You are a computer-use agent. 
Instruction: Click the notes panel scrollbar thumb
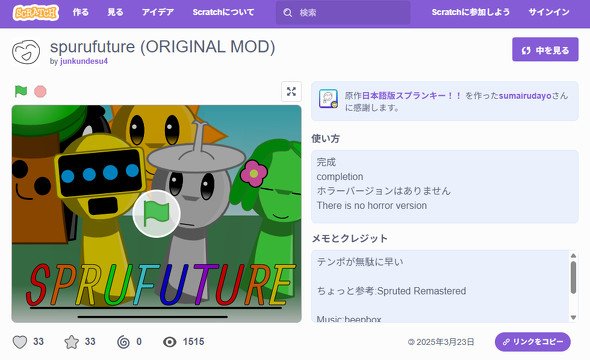pos(573,278)
